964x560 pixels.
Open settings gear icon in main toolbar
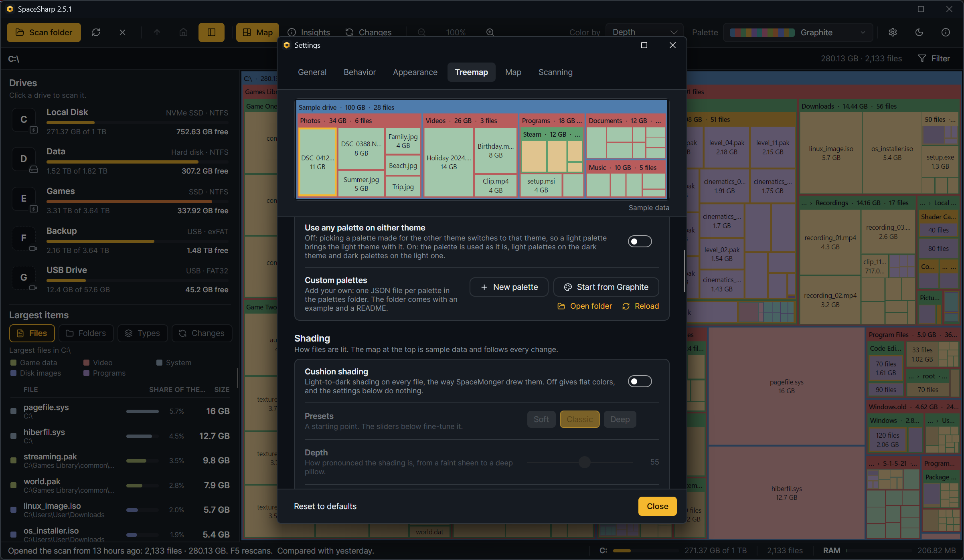[x=893, y=32]
